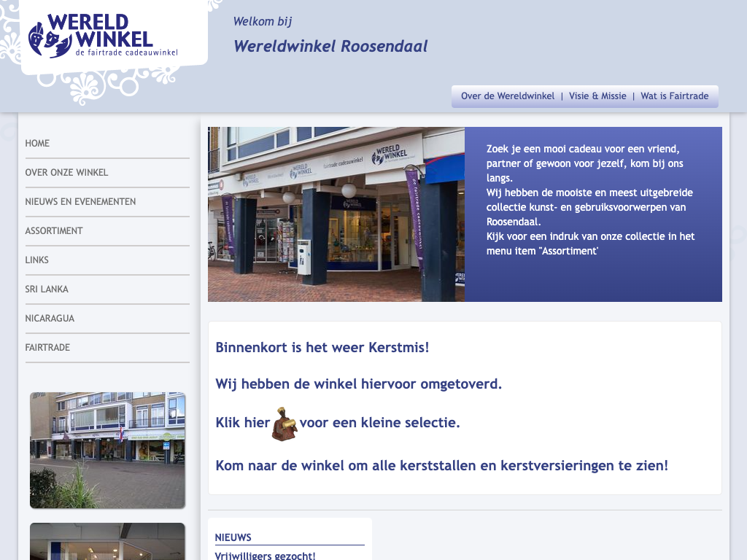The height and width of the screenshot is (560, 747).
Task: Click the small nativity figurine icon
Action: pos(285,424)
